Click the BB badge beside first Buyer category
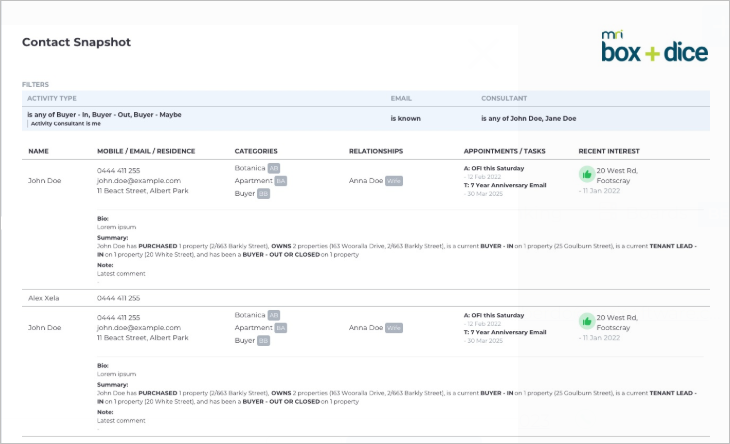This screenshot has height=444, width=730. 264,194
